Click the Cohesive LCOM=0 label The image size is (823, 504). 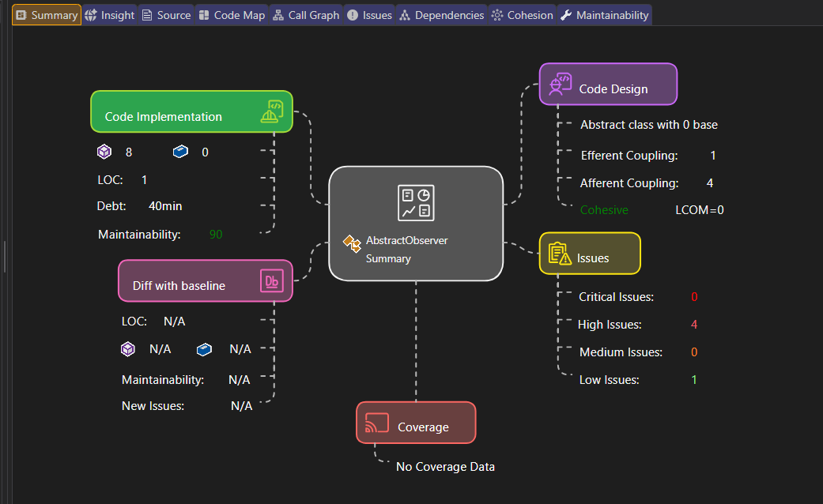click(x=604, y=209)
